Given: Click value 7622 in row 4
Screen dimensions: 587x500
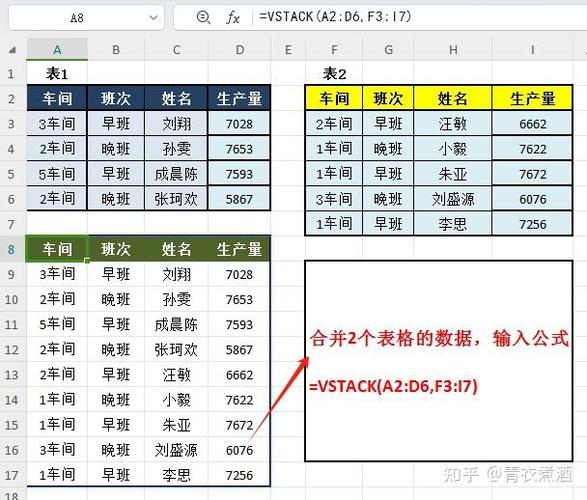Looking at the screenshot, I should click(532, 149).
